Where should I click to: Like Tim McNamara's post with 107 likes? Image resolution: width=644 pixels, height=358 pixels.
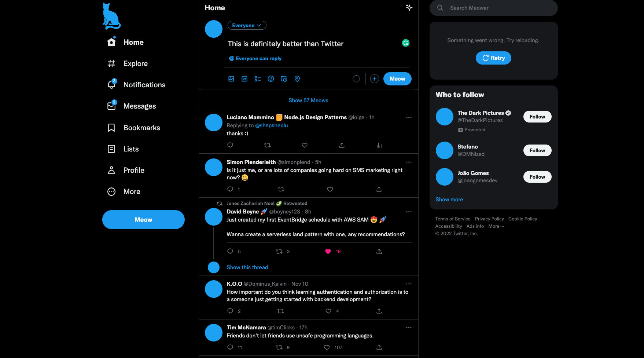click(327, 347)
